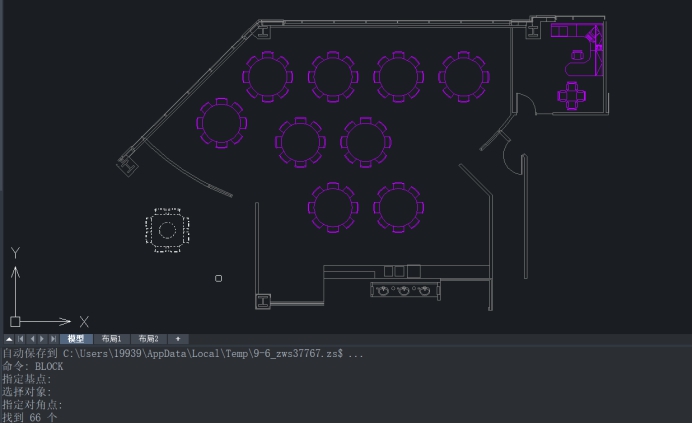Image resolution: width=693 pixels, height=424 pixels.
Task: Pick the rightmost round table in top row
Action: point(463,76)
